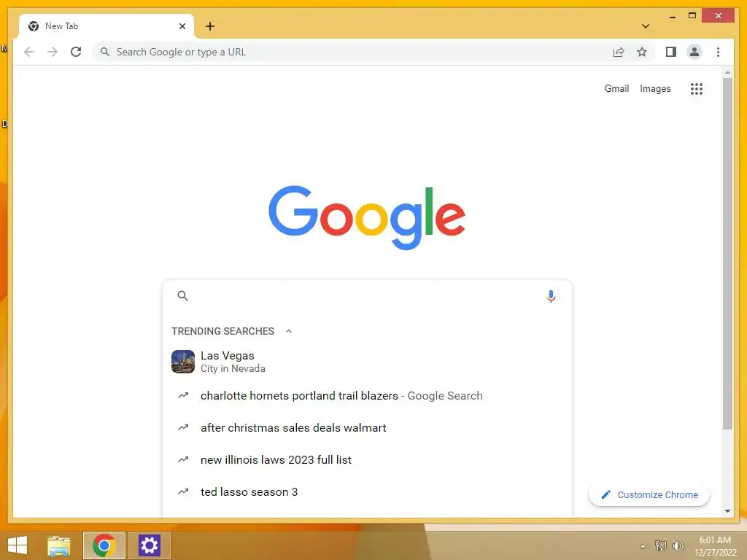Click the browser back arrow
The height and width of the screenshot is (560, 747).
[29, 52]
